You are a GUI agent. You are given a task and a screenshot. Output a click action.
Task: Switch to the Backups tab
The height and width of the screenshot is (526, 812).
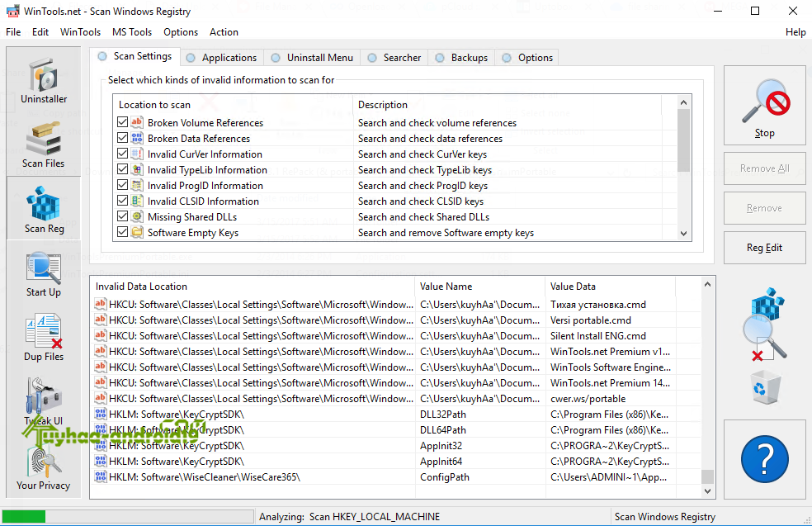[461, 58]
